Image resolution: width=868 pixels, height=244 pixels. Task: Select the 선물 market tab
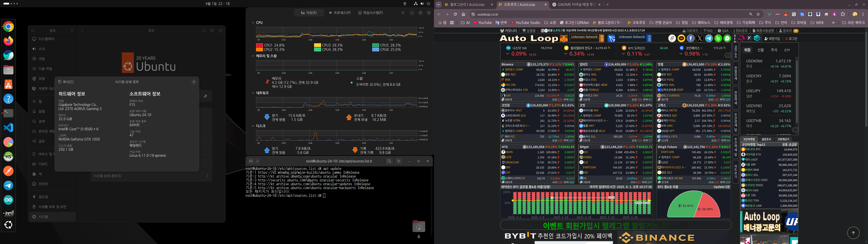tap(760, 50)
